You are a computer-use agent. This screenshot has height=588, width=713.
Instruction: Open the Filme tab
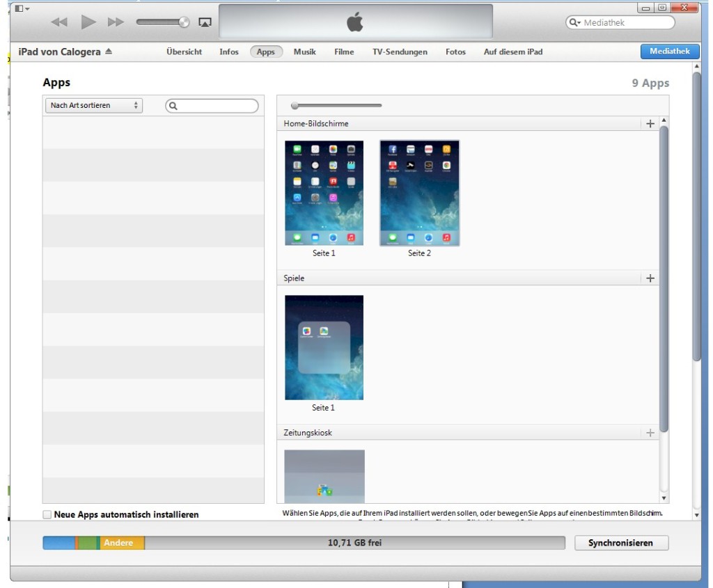click(x=344, y=51)
